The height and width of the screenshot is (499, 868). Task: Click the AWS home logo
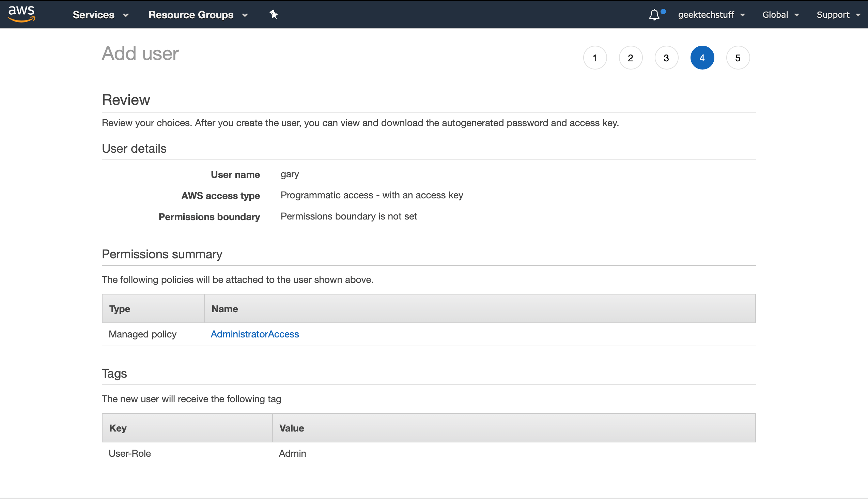tap(21, 14)
